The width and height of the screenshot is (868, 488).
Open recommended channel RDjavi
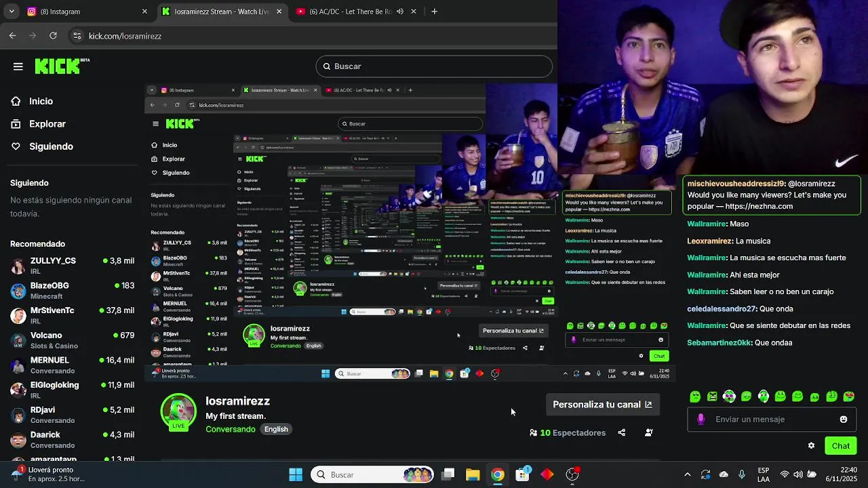(x=72, y=415)
